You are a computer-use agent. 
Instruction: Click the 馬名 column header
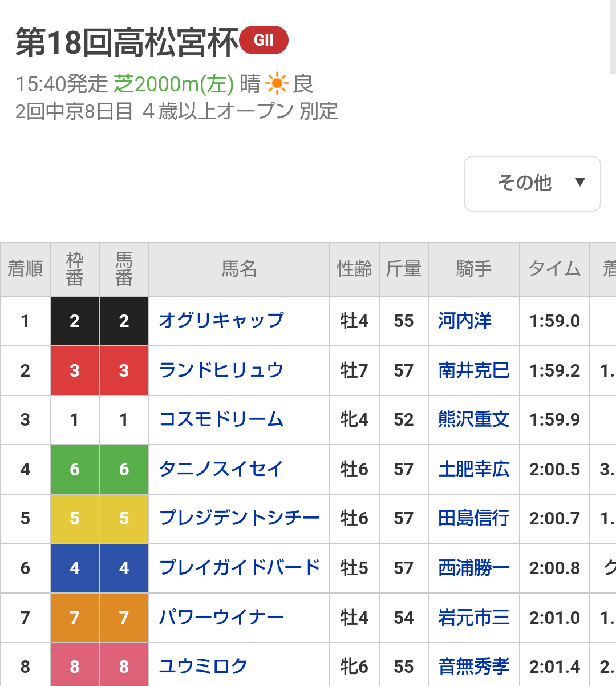pyautogui.click(x=239, y=269)
